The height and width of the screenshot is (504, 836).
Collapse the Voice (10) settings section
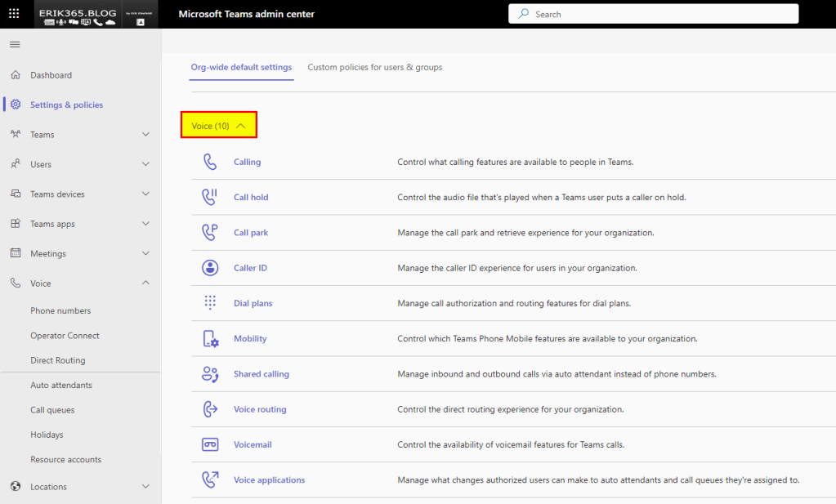pos(218,126)
